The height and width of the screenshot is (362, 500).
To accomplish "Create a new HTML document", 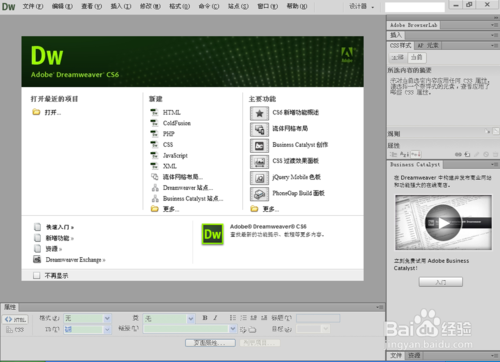I will [171, 112].
